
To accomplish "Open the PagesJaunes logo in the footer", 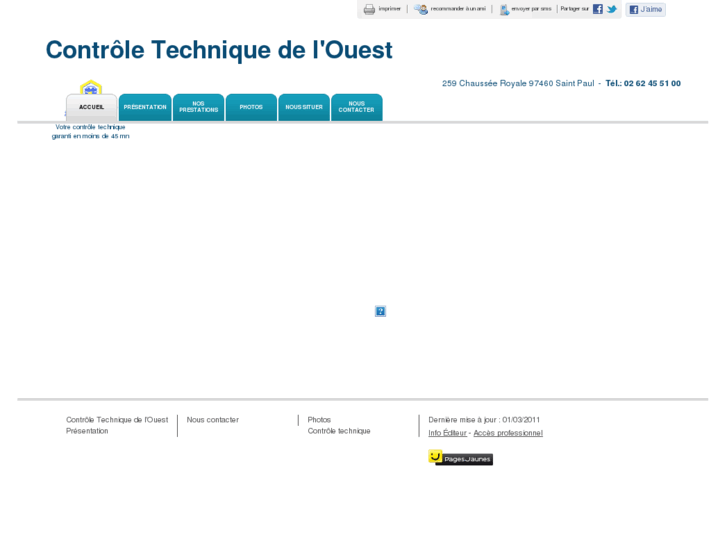I will tap(460, 458).
